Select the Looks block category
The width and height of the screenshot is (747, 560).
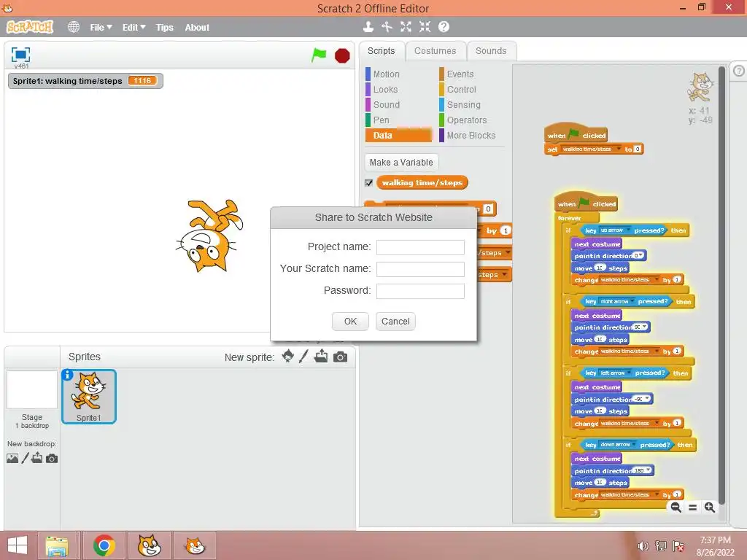tap(385, 90)
